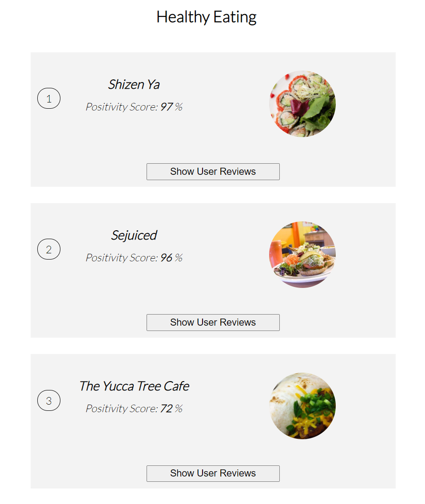Select the rank 3 circle badge

49,401
